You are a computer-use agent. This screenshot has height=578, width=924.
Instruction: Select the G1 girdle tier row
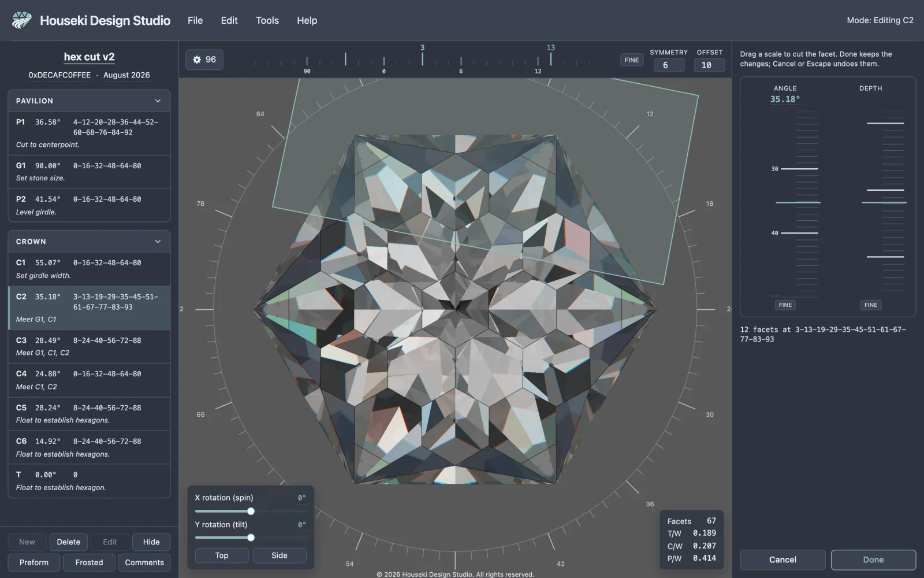[x=89, y=172]
